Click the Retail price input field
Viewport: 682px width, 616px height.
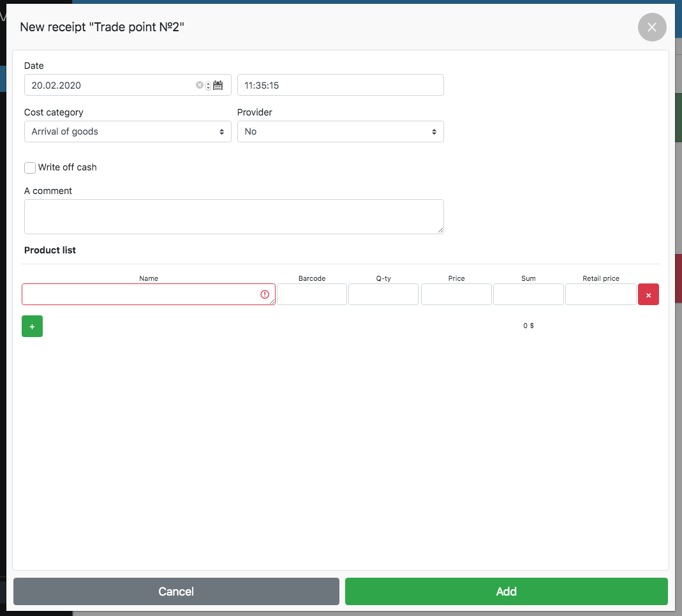point(600,294)
